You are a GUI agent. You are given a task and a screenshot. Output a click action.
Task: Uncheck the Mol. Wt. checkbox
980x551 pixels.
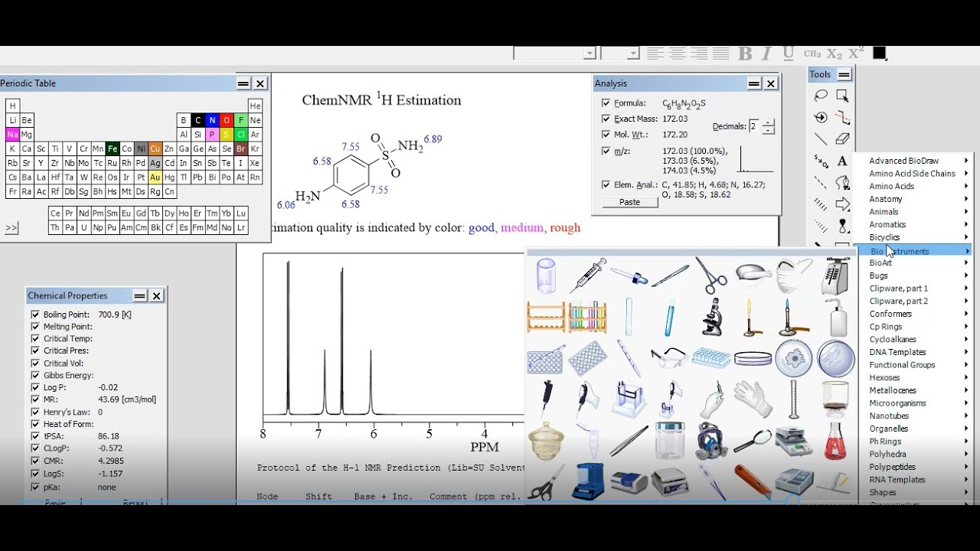606,135
